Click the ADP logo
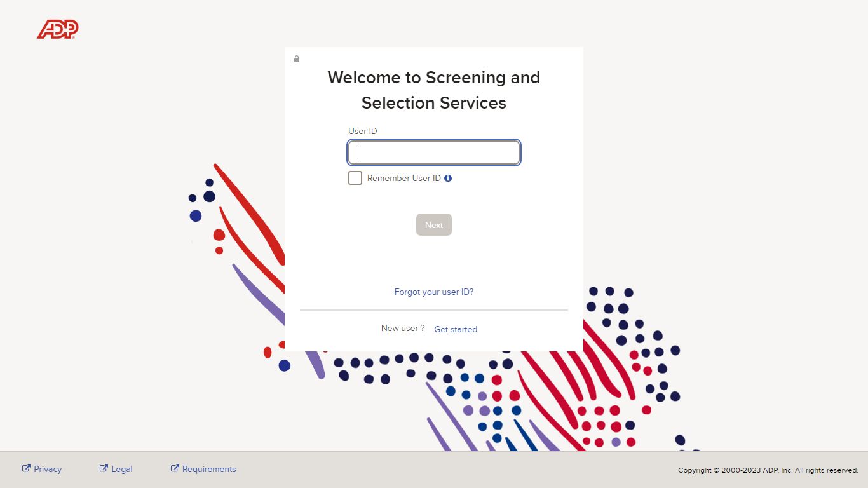 tap(57, 29)
